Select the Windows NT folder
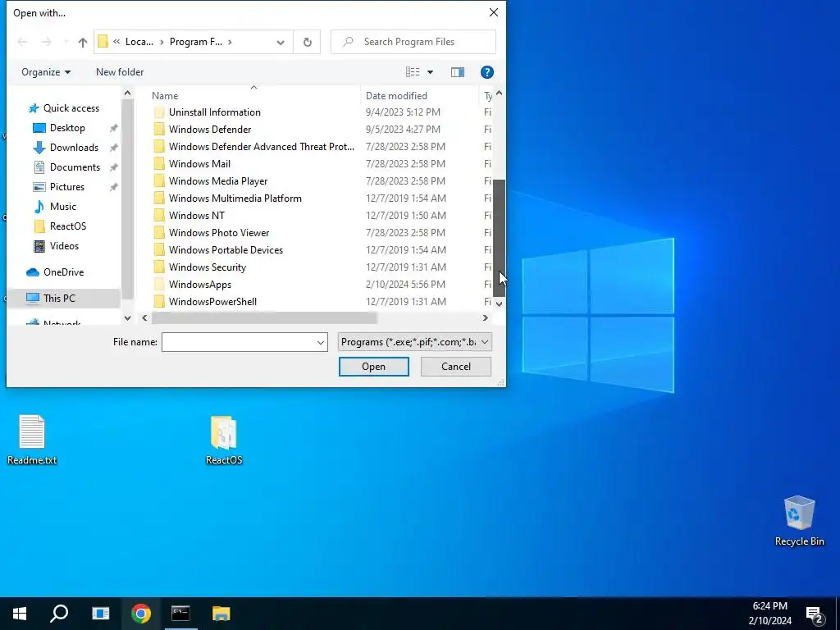This screenshot has height=630, width=840. pyautogui.click(x=197, y=216)
